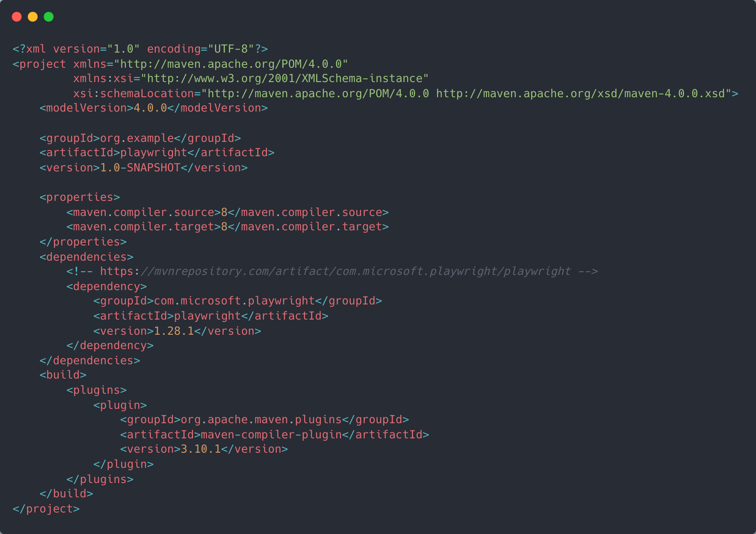
Task: Click the red close window dot
Action: [x=17, y=17]
